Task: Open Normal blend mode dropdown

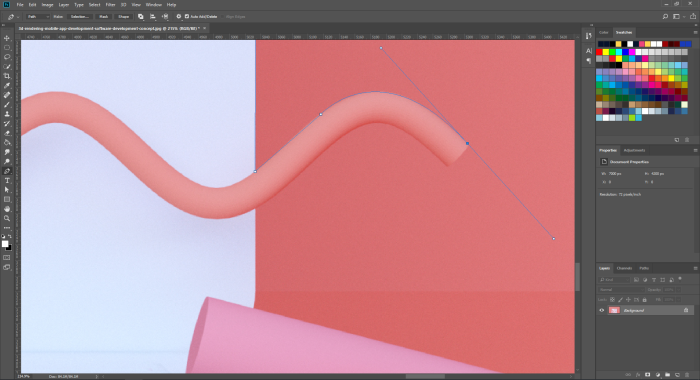Action: point(621,289)
